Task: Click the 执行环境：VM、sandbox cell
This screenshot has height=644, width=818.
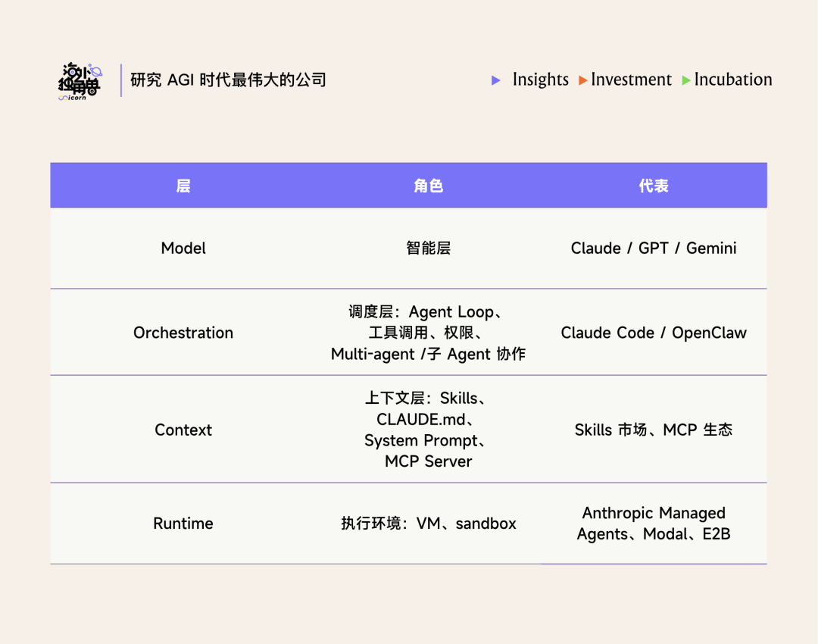Action: click(x=429, y=524)
